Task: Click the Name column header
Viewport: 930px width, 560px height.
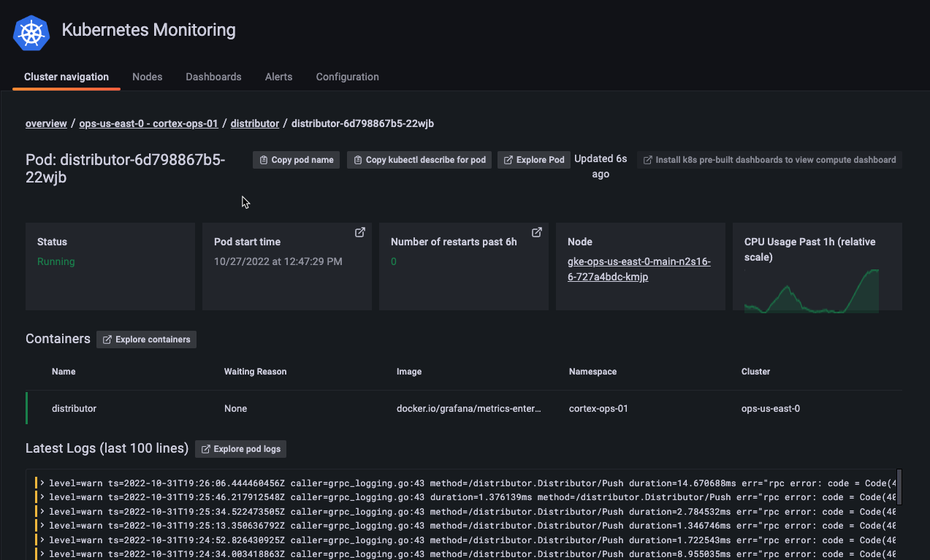Action: [64, 372]
